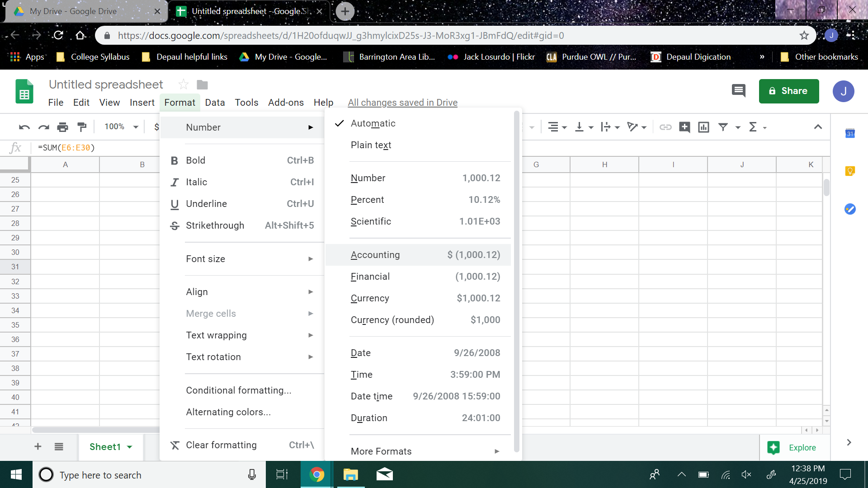Open Google Calendar in the side panel
868x488 pixels.
tap(850, 133)
